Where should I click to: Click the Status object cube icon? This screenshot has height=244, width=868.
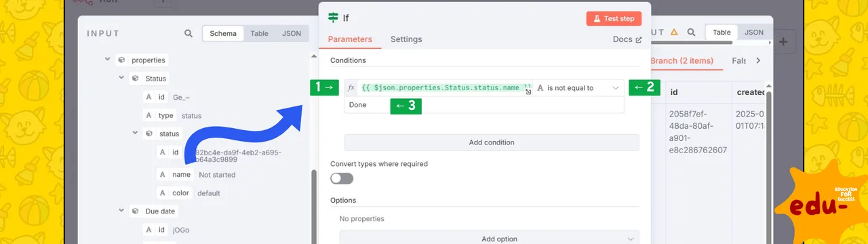click(x=136, y=79)
